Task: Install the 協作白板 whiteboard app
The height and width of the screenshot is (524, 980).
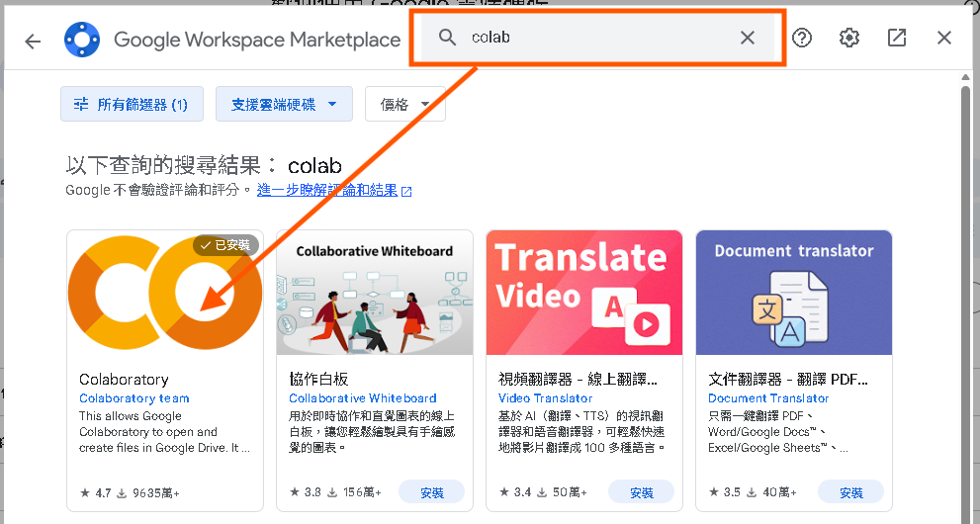Action: pos(432,492)
